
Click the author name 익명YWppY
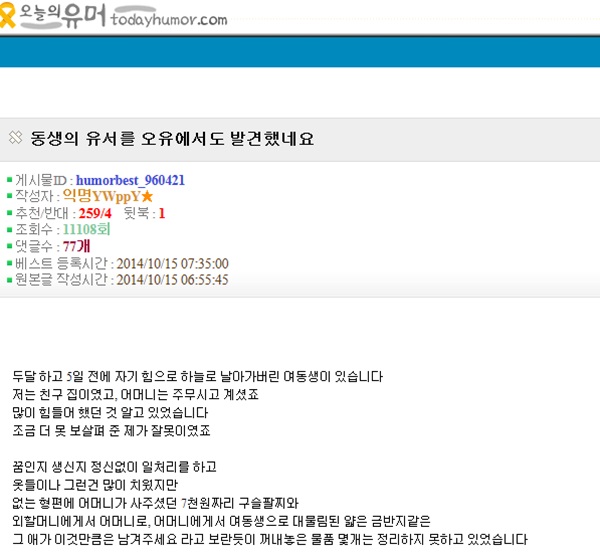[x=101, y=196]
